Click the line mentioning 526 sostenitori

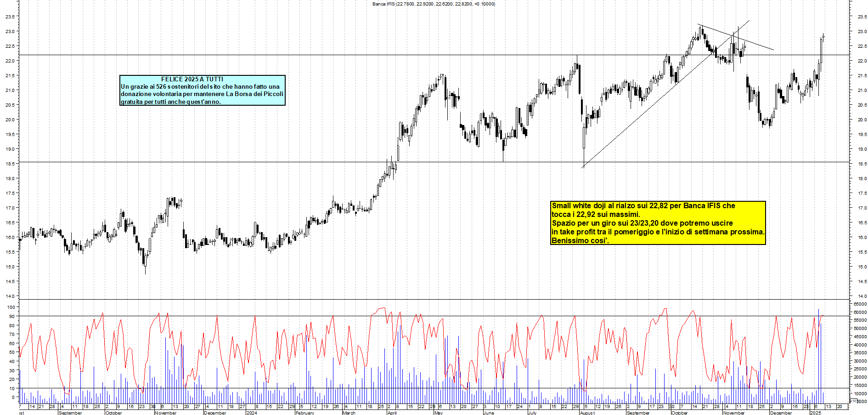point(200,86)
